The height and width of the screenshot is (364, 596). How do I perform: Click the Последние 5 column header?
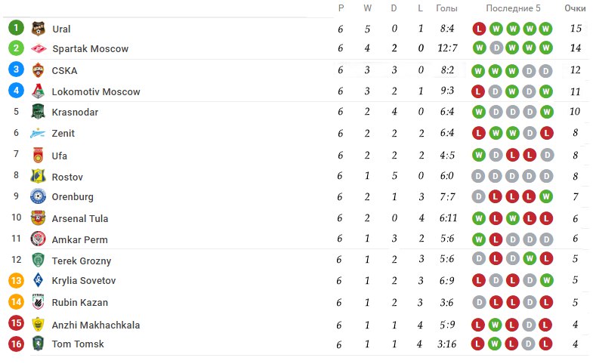pyautogui.click(x=513, y=8)
